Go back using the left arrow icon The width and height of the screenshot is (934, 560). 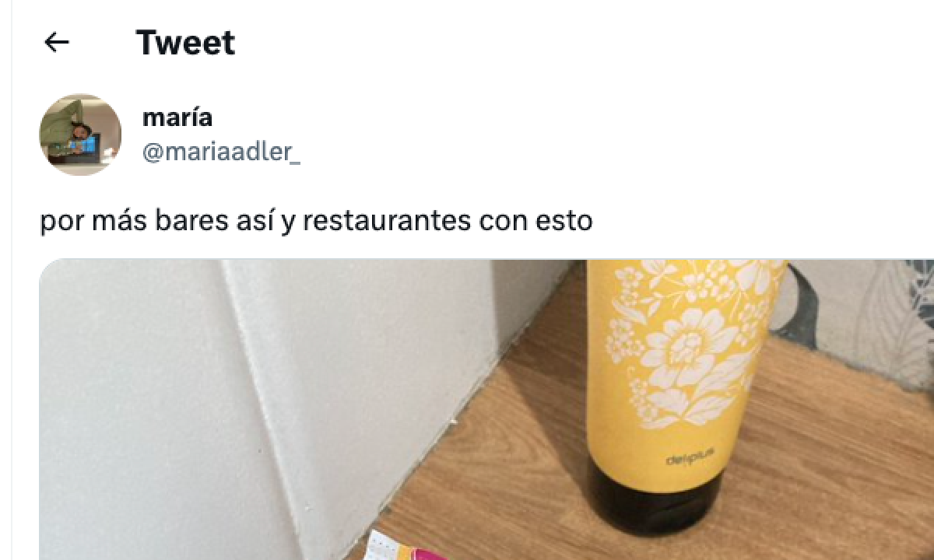(x=57, y=42)
